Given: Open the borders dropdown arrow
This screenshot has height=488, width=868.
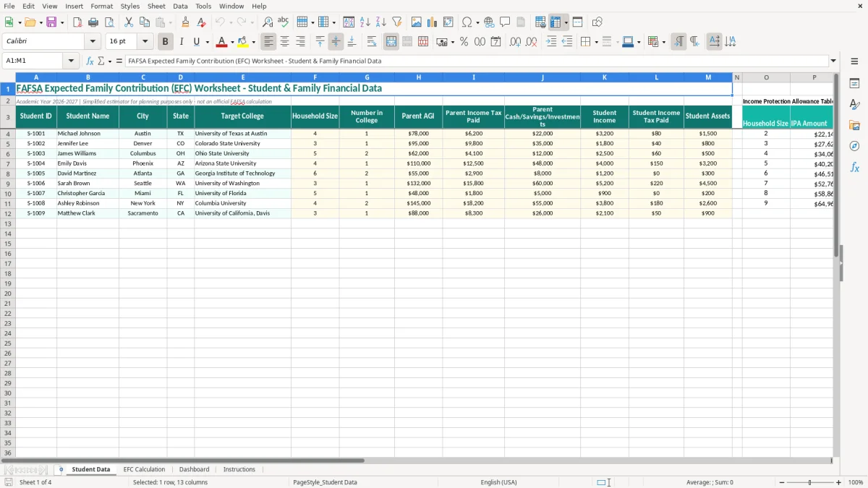Looking at the screenshot, I should point(596,42).
